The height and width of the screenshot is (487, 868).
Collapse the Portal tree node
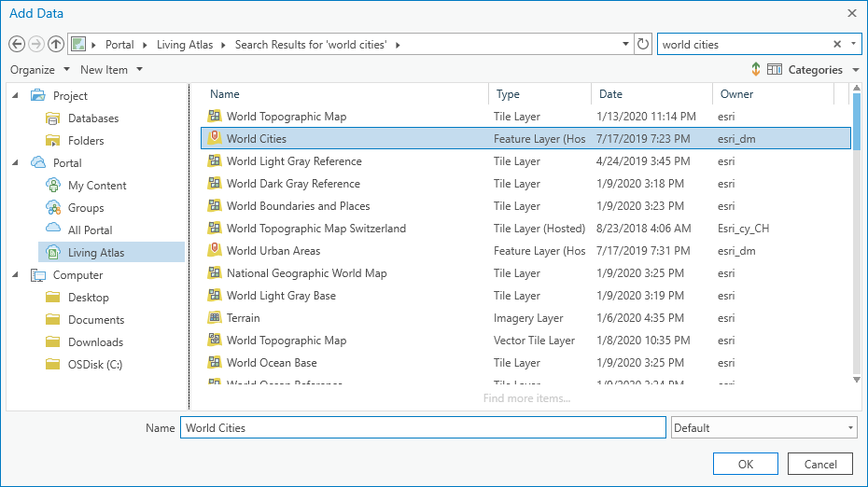[x=15, y=163]
